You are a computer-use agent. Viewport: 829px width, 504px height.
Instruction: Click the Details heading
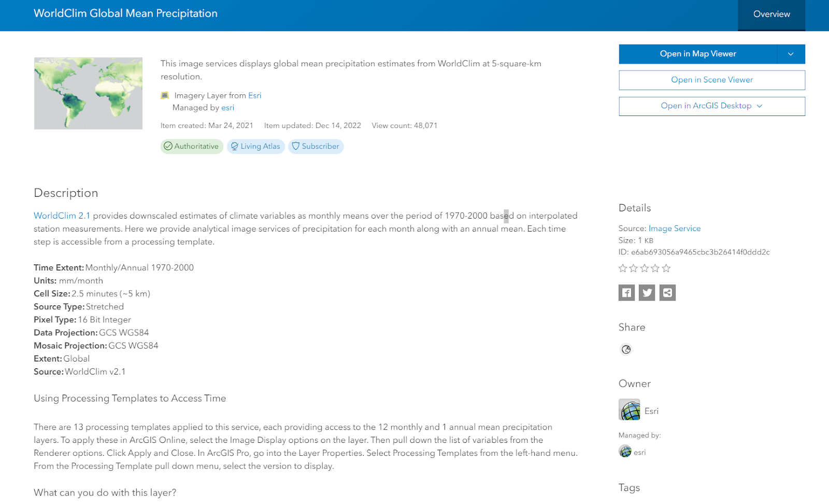point(635,208)
